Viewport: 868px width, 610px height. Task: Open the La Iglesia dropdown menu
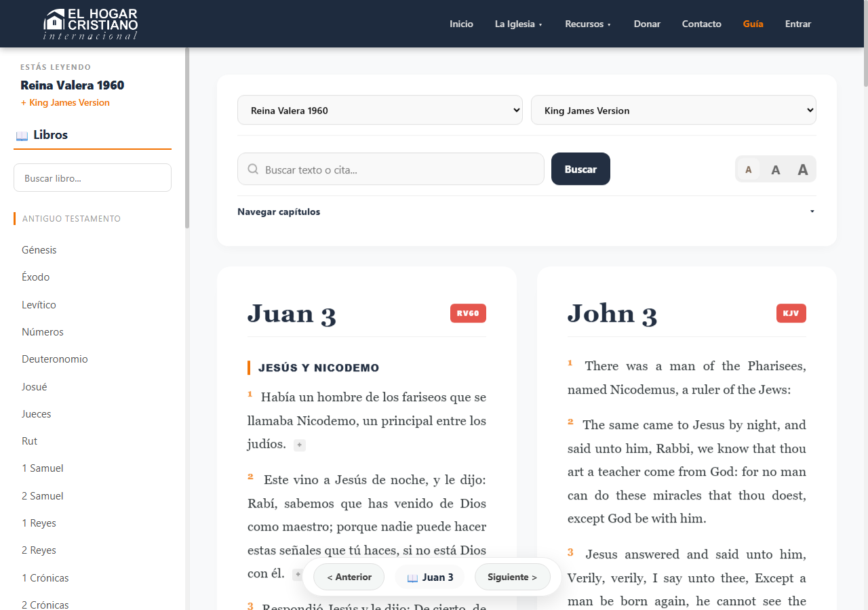(x=519, y=24)
